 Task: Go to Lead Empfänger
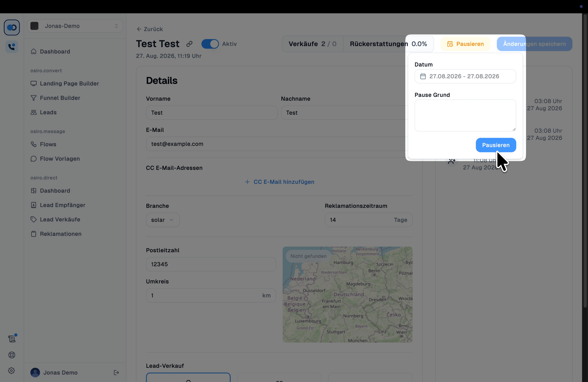[62, 205]
